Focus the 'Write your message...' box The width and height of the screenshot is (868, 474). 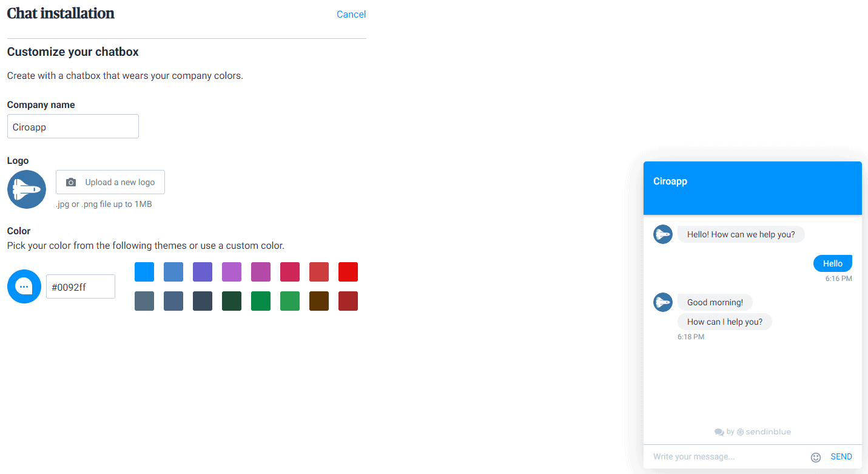tap(727, 457)
